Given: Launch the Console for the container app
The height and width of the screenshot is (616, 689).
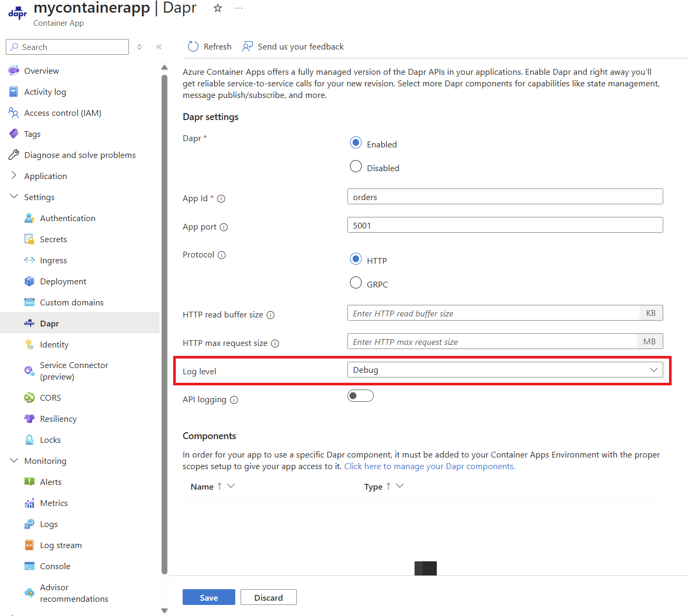Looking at the screenshot, I should [55, 566].
